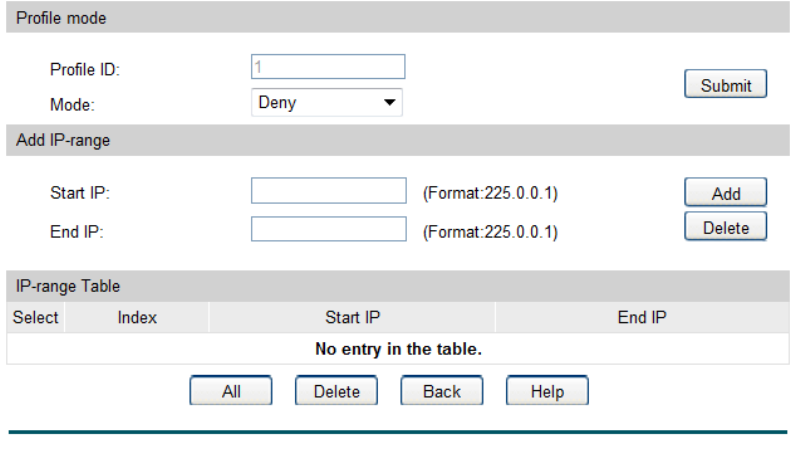
Task: Click the 'No entry in the table' row
Action: point(398,349)
